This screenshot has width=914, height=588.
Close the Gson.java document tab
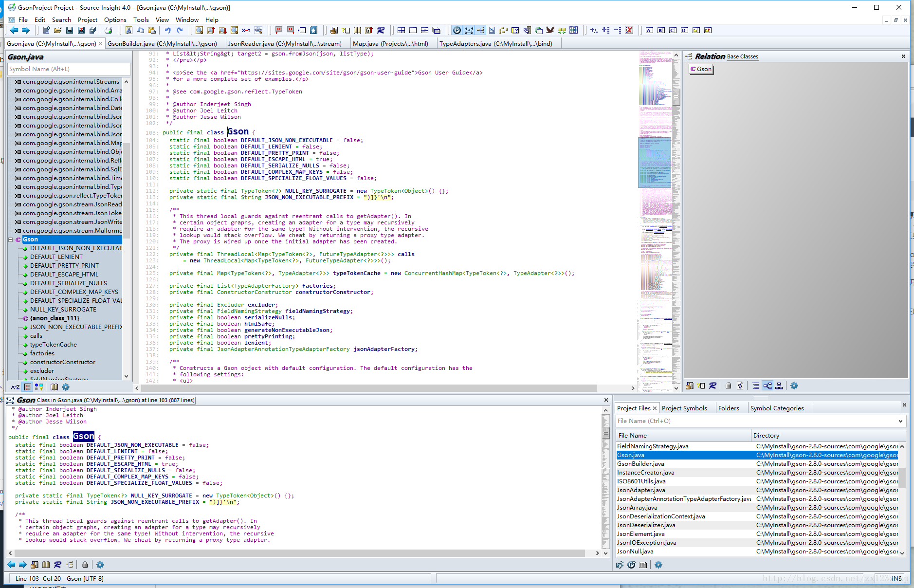coord(101,44)
